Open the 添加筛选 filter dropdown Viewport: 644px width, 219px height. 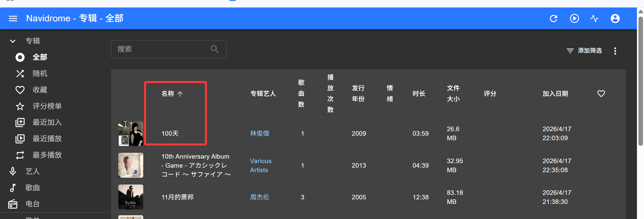(584, 51)
